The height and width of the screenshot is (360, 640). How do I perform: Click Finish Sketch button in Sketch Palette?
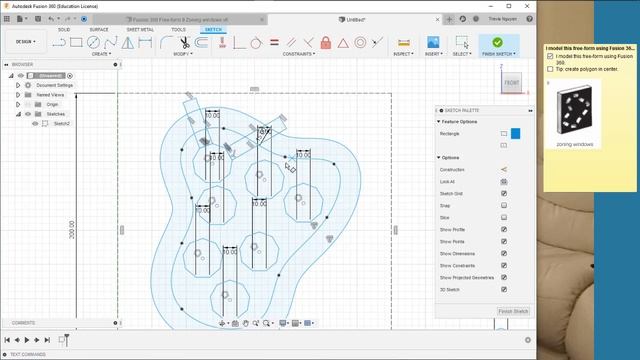(513, 311)
